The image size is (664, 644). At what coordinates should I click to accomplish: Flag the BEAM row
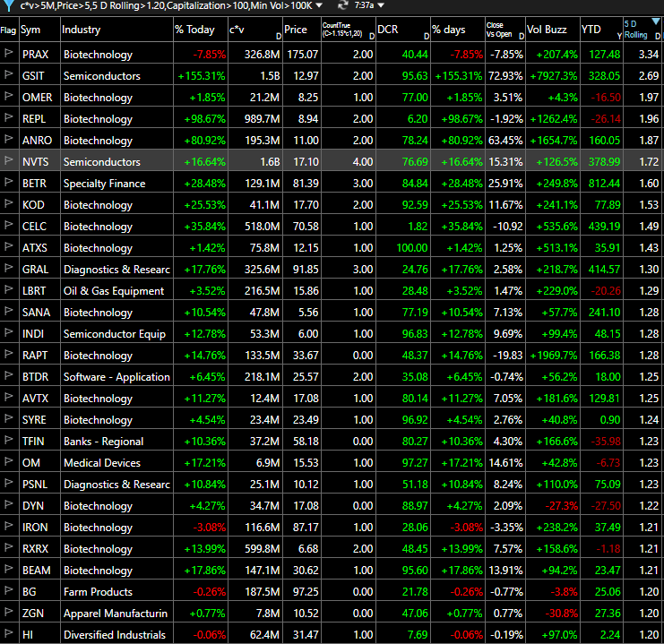[x=8, y=569]
